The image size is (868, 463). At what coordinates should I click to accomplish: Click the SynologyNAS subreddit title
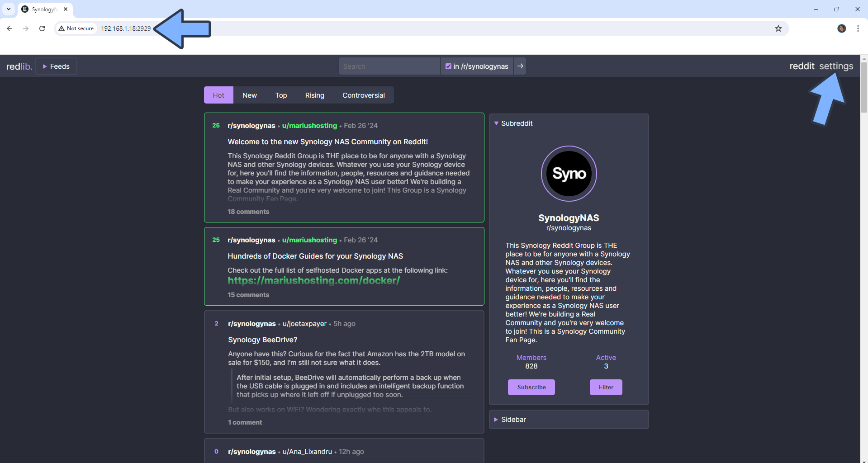(x=569, y=218)
